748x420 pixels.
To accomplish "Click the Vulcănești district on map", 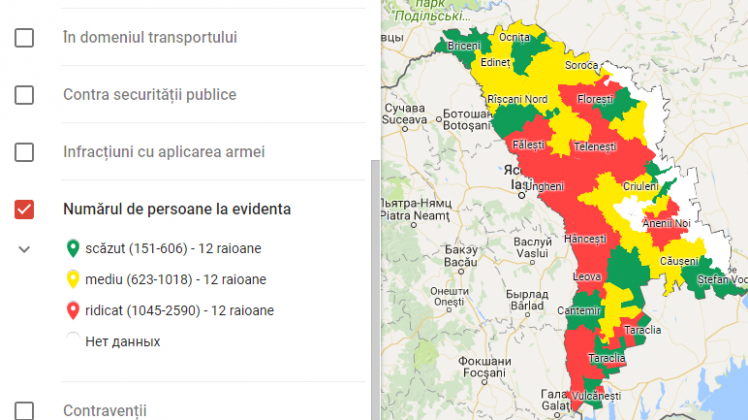I will pos(596,396).
